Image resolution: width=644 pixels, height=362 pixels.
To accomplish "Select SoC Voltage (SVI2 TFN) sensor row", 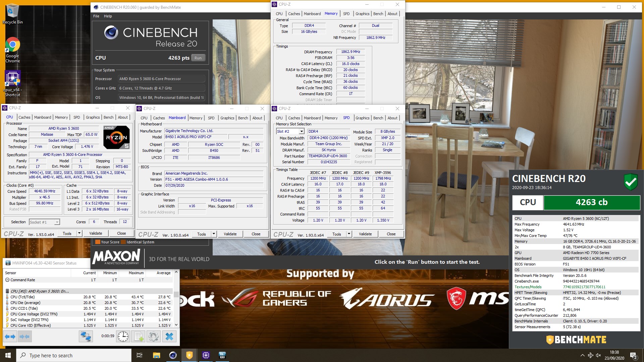I will coord(89,320).
